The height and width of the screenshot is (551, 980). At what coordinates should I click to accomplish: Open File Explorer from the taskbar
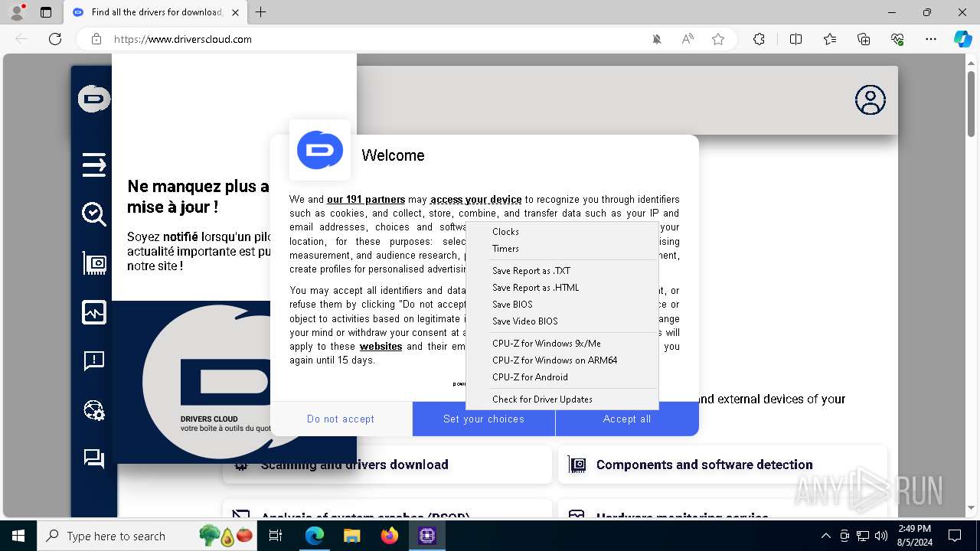[351, 536]
